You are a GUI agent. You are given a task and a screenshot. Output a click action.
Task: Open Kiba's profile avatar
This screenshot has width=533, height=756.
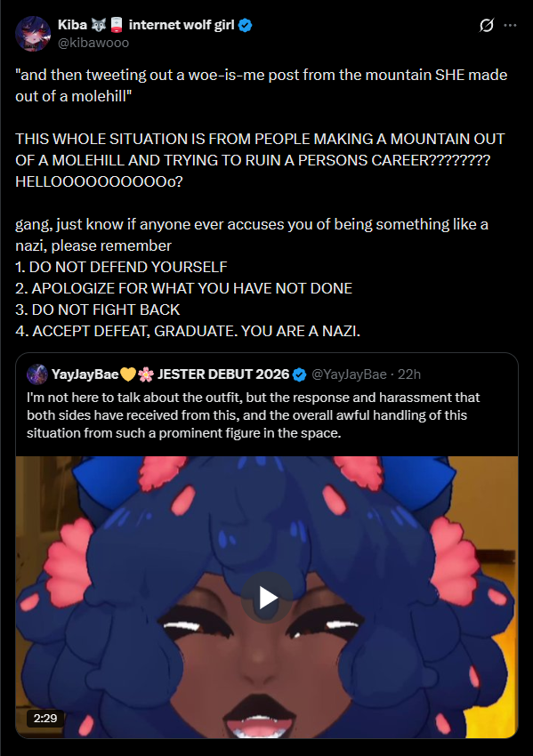pyautogui.click(x=33, y=33)
